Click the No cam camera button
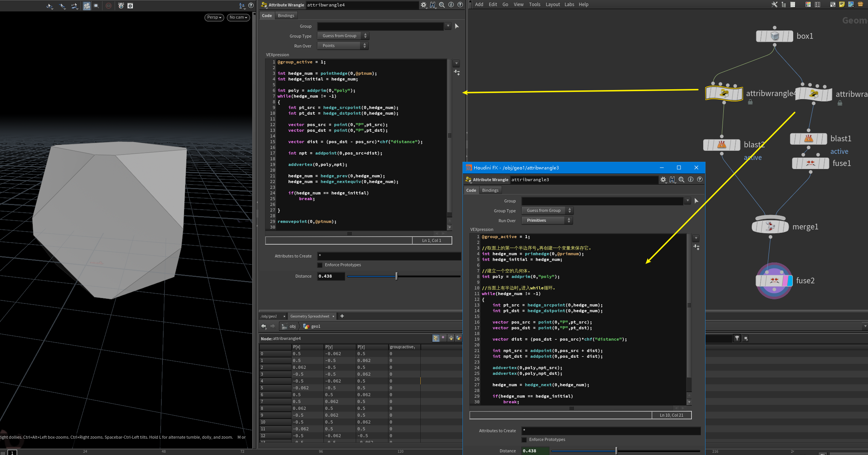The image size is (868, 455). pos(238,17)
